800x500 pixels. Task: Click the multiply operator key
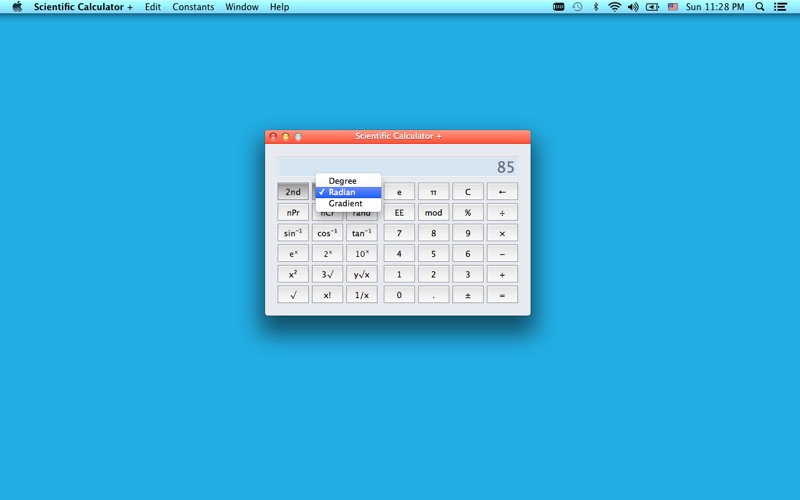502,233
